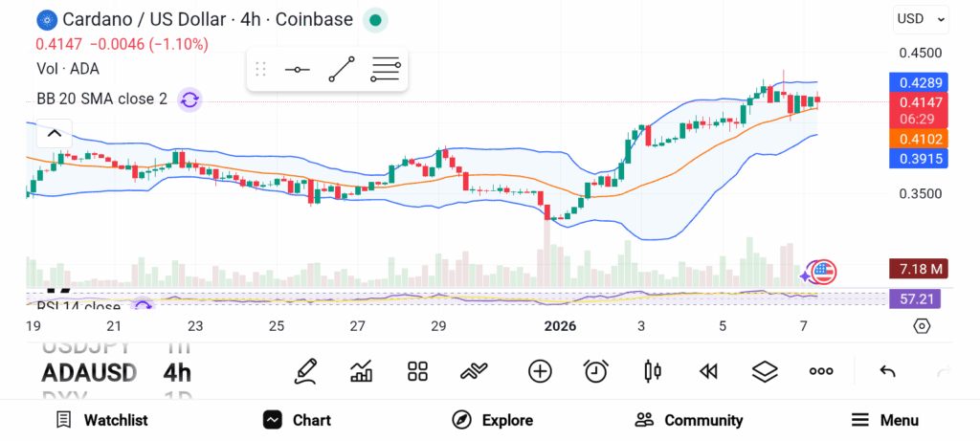Image resolution: width=980 pixels, height=441 pixels.
Task: Click the plus icon to add symbol
Action: (x=540, y=371)
